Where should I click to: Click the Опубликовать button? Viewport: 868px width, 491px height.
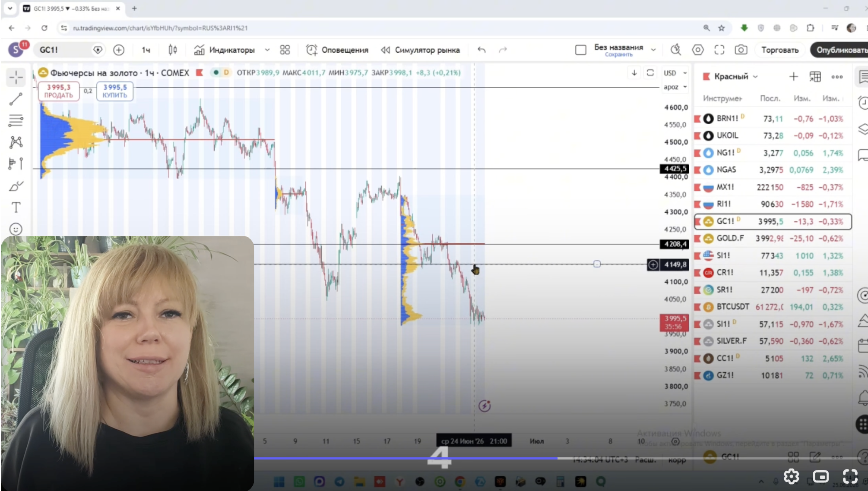840,50
